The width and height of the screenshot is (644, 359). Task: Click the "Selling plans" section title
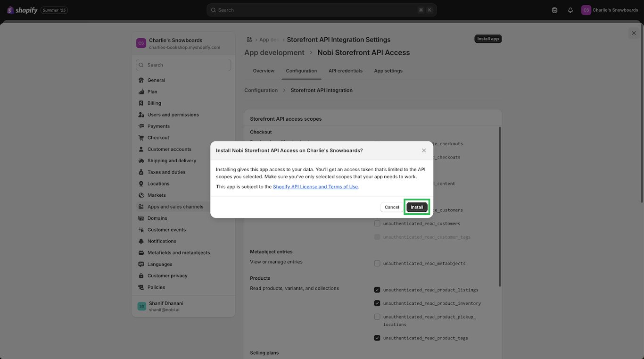264,353
